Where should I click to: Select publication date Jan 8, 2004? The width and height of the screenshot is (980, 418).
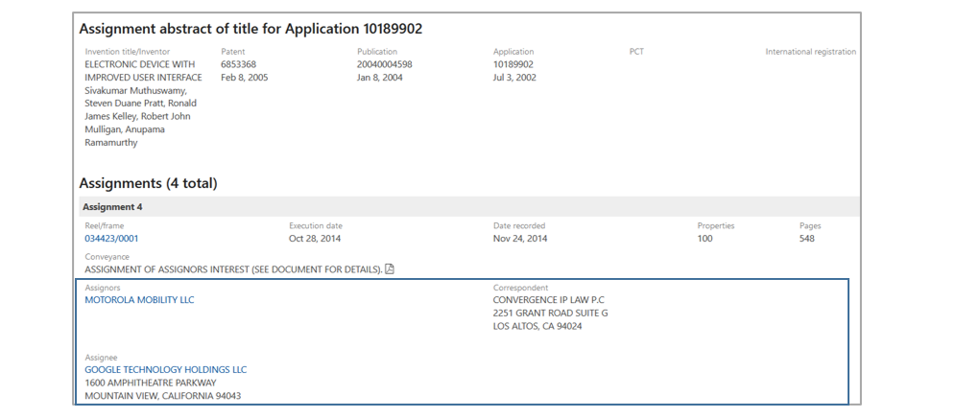[x=380, y=78]
